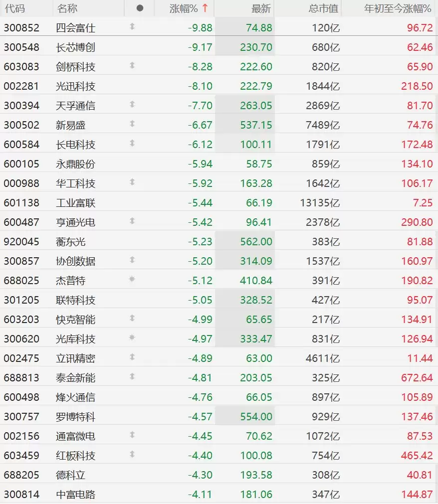
Task: Open the stock named 工业富联
Action: [75, 203]
